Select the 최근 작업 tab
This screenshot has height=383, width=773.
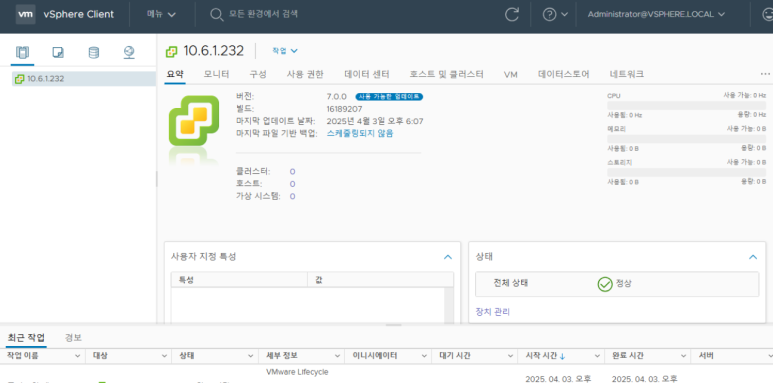(26, 338)
